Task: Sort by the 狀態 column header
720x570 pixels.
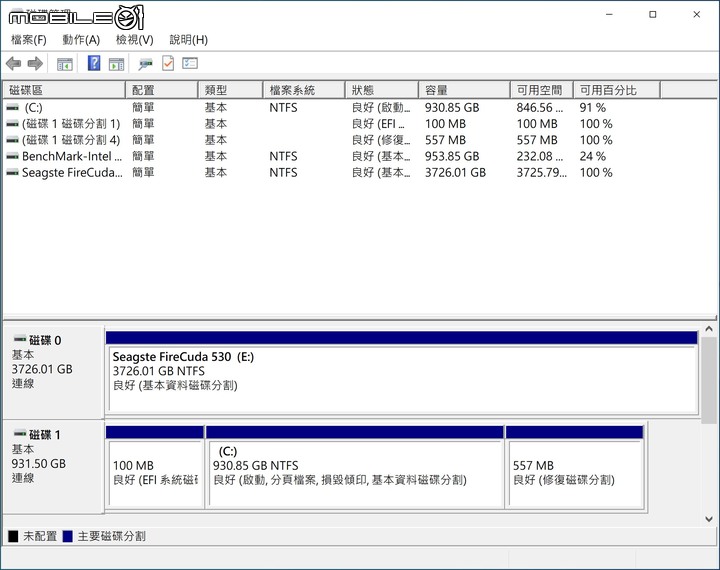Action: pos(382,90)
